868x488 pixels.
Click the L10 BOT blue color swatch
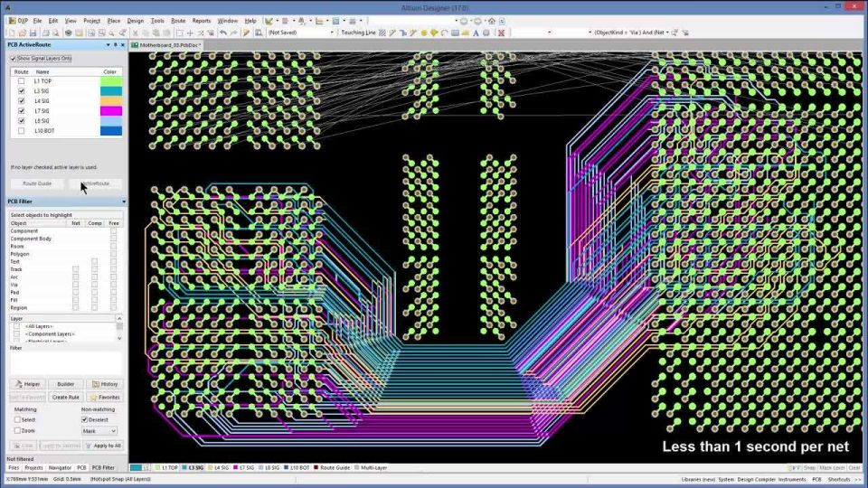[111, 131]
